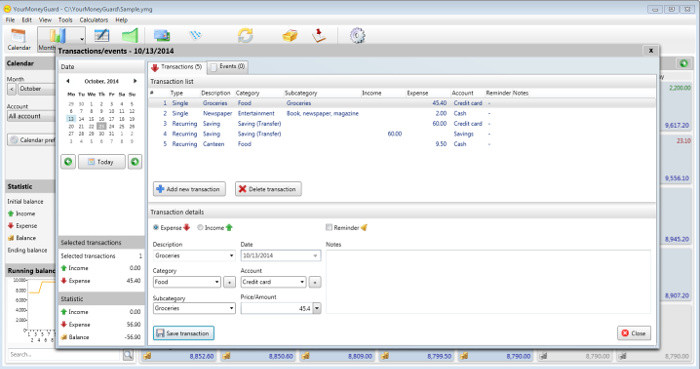Click inside the Notes text area

click(488, 282)
